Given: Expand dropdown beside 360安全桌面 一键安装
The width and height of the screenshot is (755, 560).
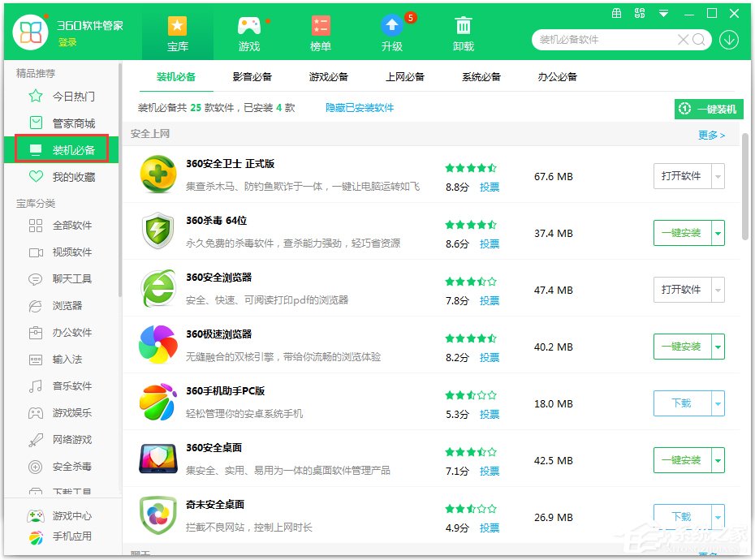Looking at the screenshot, I should 718,460.
